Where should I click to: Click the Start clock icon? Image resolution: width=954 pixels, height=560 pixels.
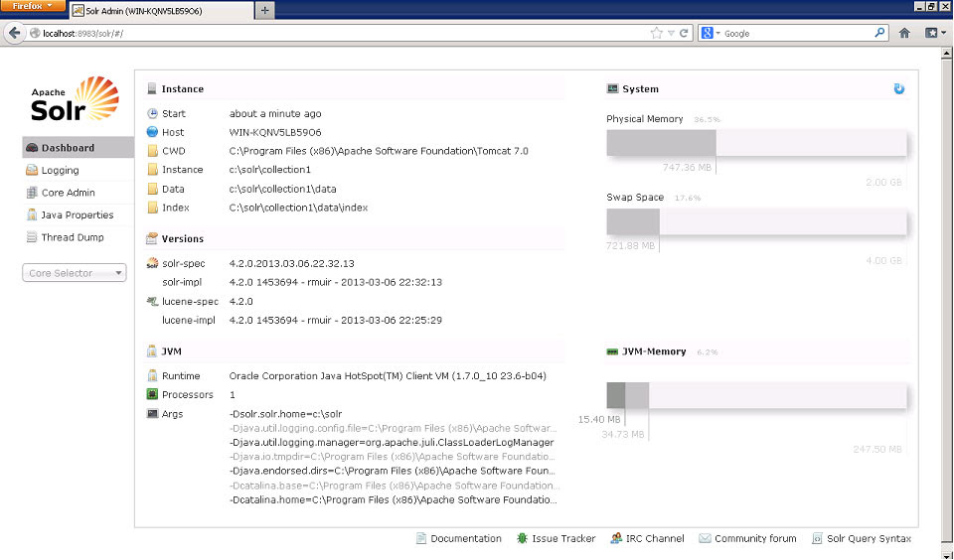click(x=152, y=114)
